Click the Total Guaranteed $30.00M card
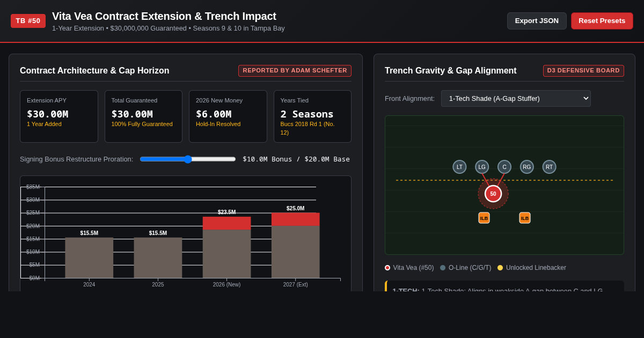 pyautogui.click(x=143, y=116)
